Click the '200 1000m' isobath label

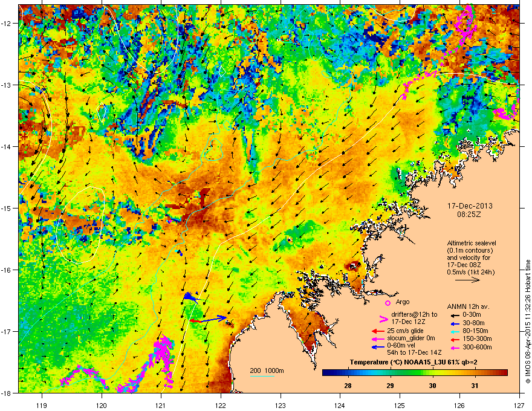click(267, 371)
